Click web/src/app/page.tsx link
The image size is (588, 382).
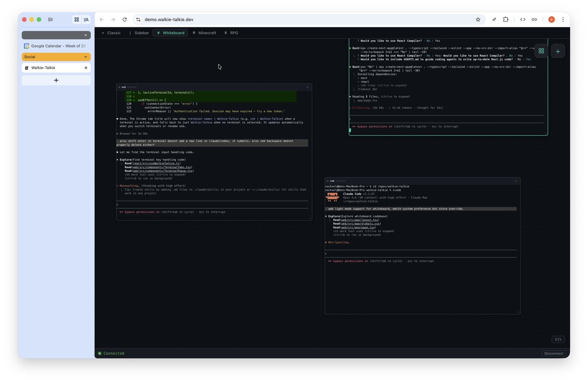[x=358, y=228]
